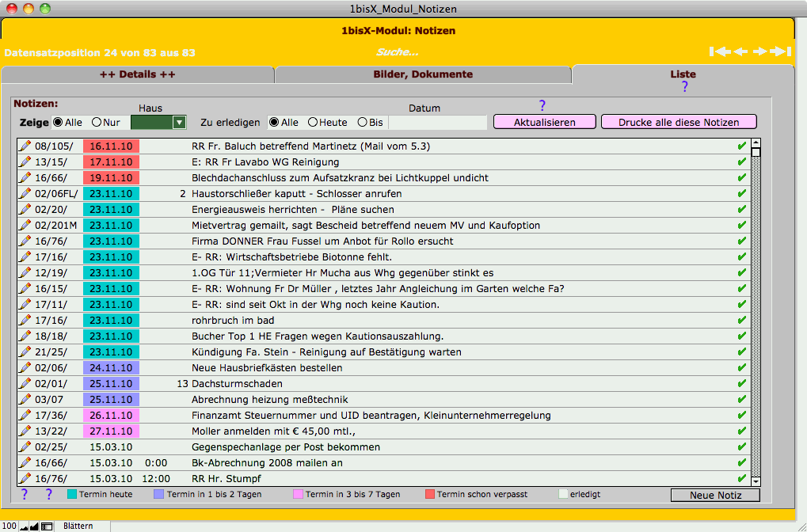Click red date cell '16.11.10'
Screen dimensions: 807x532
tap(111, 146)
